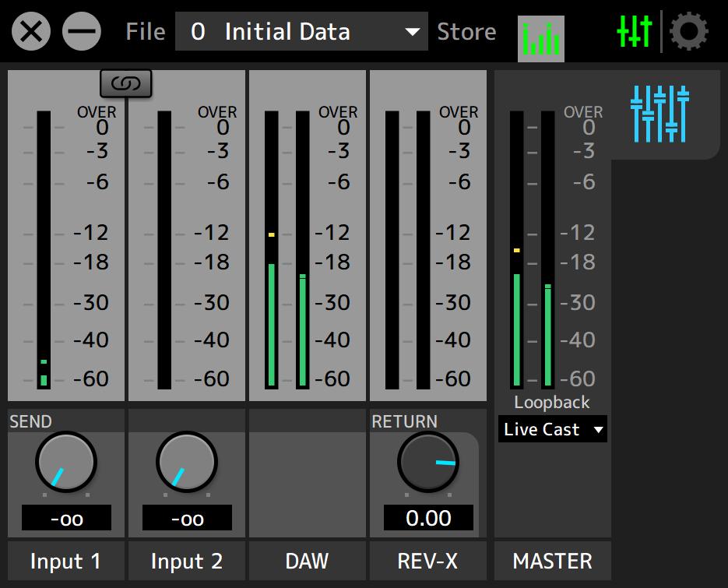
Task: Open the File menu
Action: click(x=145, y=32)
